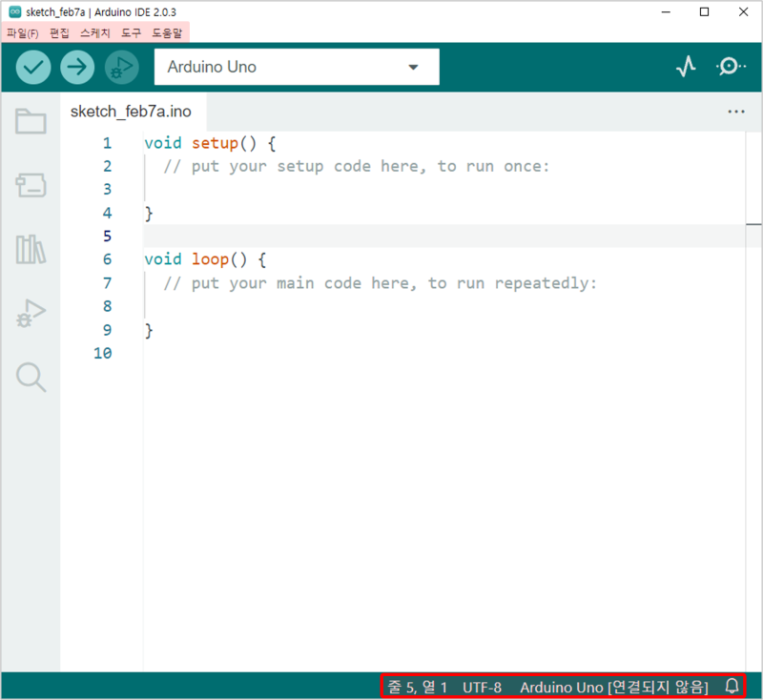This screenshot has height=700, width=763.
Task: Select the Debug panel sidebar icon
Action: pyautogui.click(x=30, y=313)
